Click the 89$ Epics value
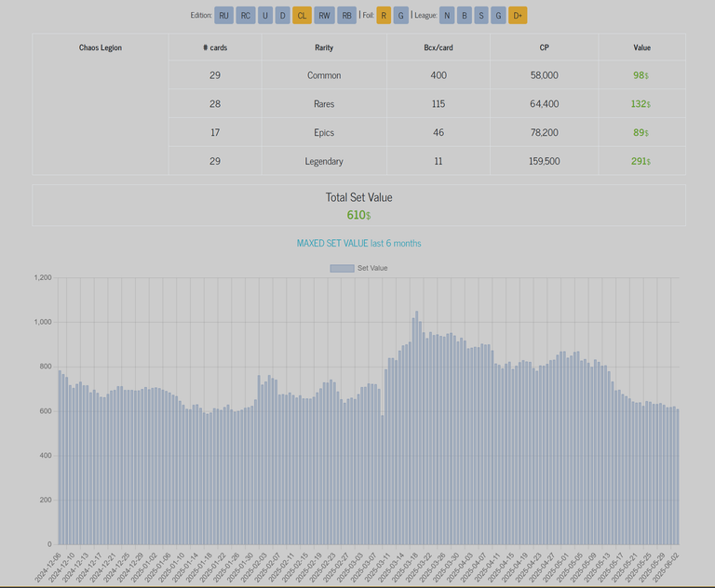Image resolution: width=715 pixels, height=588 pixels. (641, 133)
